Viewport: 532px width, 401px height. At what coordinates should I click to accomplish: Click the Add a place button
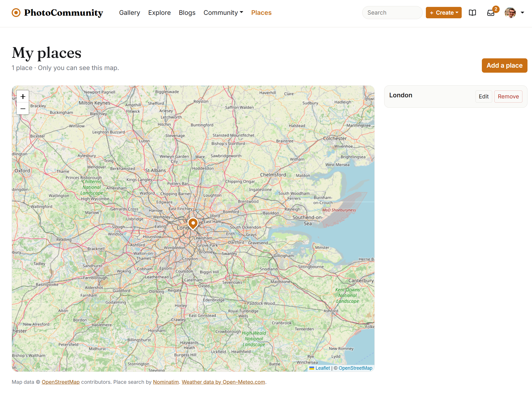coord(504,66)
